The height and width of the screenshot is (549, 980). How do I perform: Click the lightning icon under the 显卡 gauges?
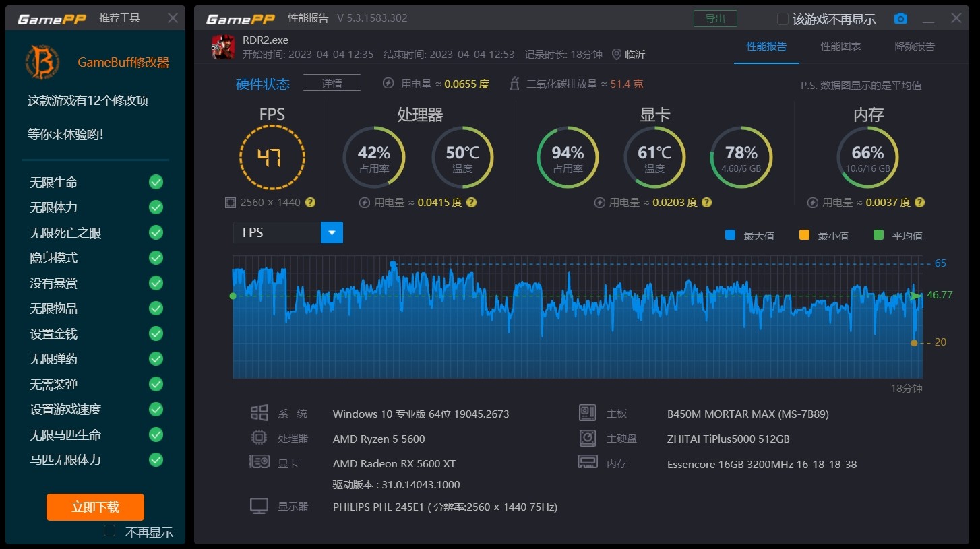click(600, 202)
